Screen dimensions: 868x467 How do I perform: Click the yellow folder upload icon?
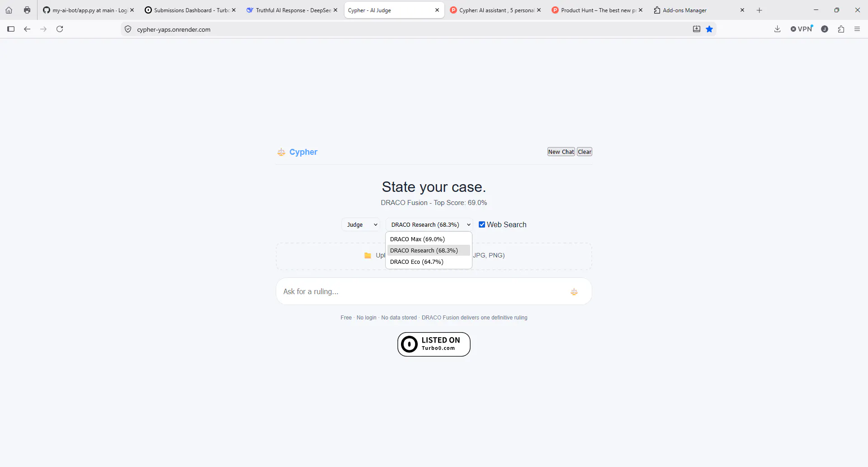point(368,256)
